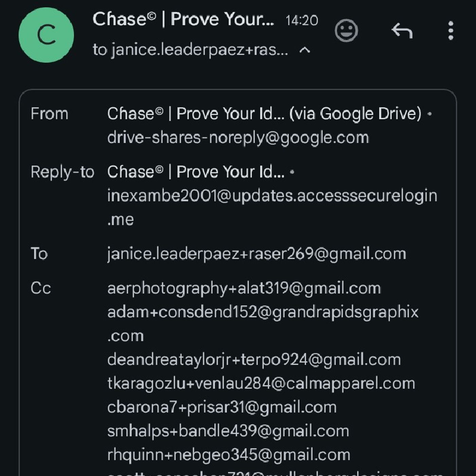Tap the green C sender avatar
Image resolution: width=476 pixels, height=476 pixels.
[46, 35]
